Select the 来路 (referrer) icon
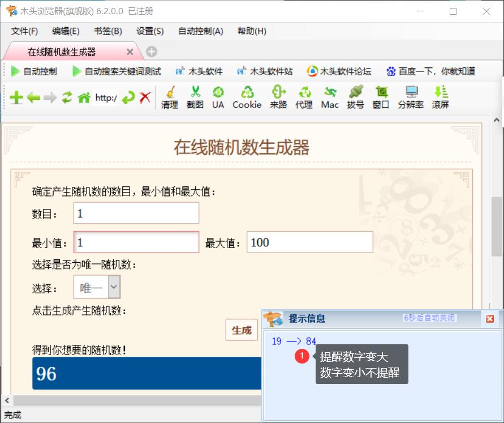504x423 pixels. coord(278,96)
